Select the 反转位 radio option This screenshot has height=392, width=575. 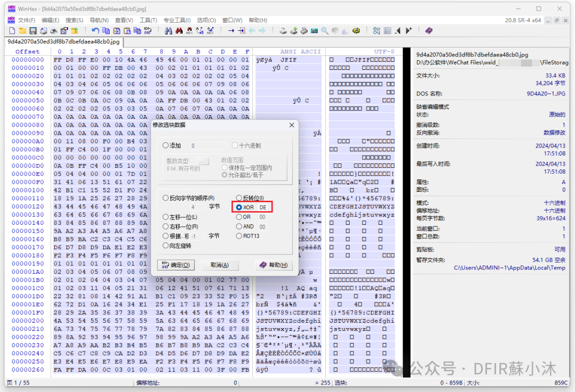coord(239,198)
